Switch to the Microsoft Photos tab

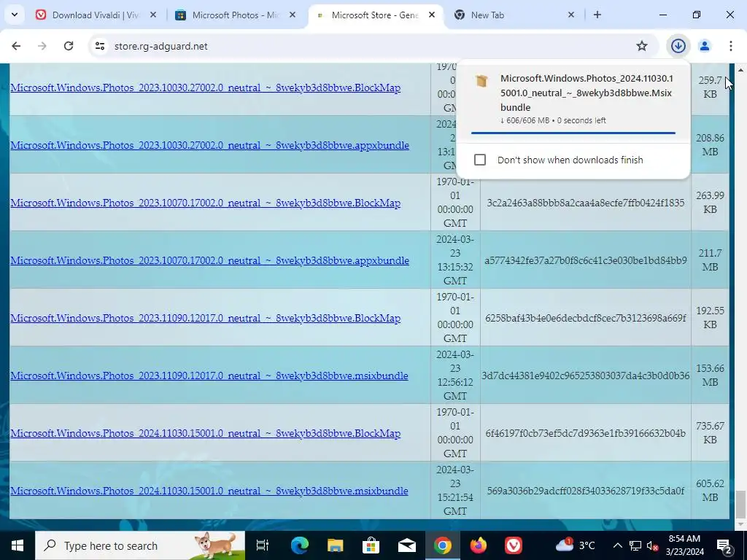coord(236,15)
